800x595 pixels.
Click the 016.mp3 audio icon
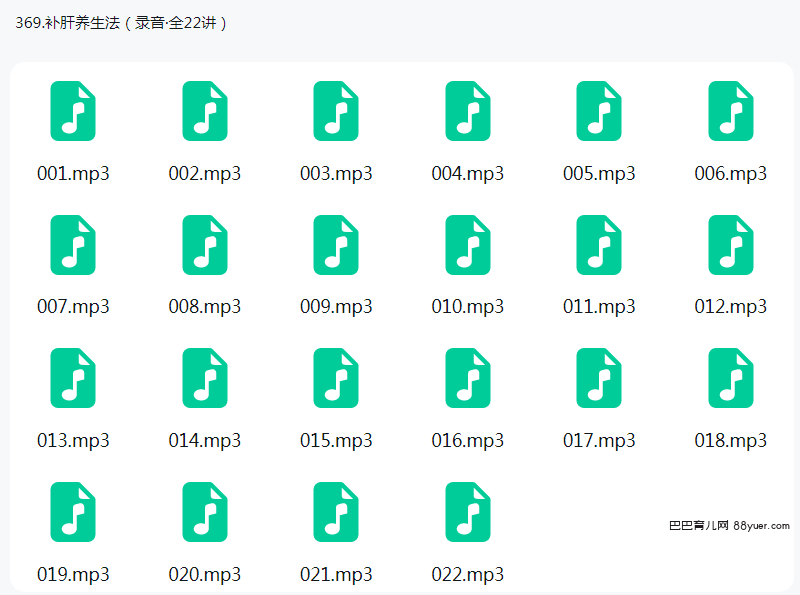468,378
